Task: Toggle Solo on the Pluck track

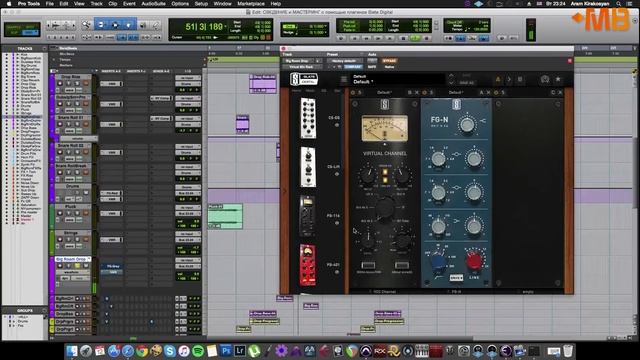Action: 77,213
